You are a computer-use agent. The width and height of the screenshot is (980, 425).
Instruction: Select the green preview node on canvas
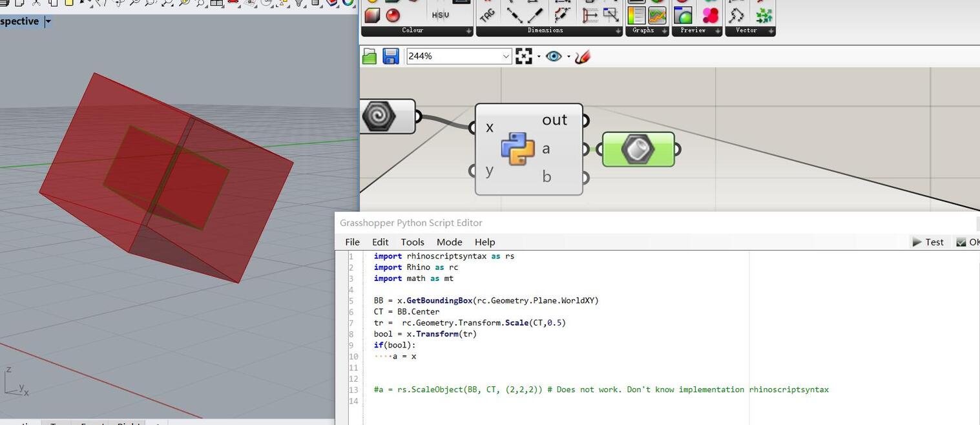[x=638, y=149]
